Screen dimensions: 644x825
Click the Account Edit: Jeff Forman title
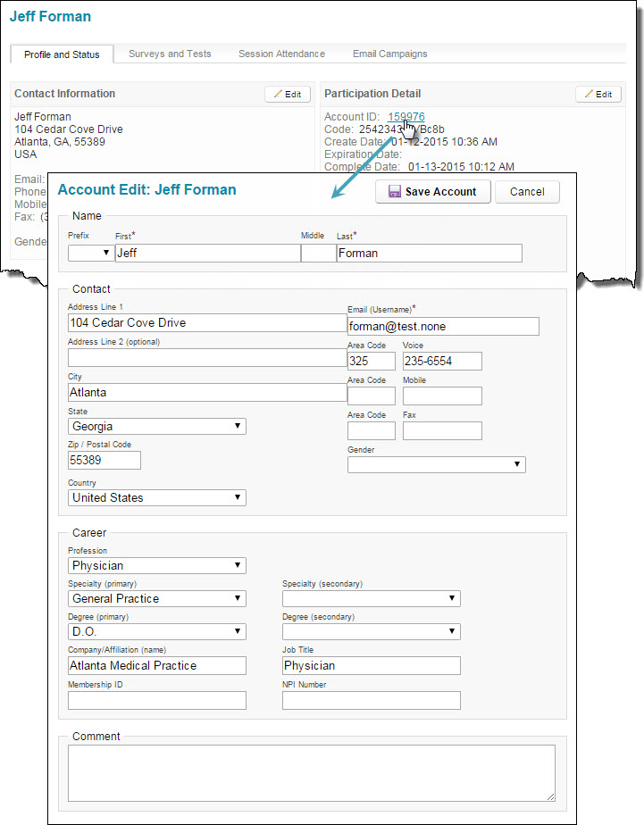point(146,189)
